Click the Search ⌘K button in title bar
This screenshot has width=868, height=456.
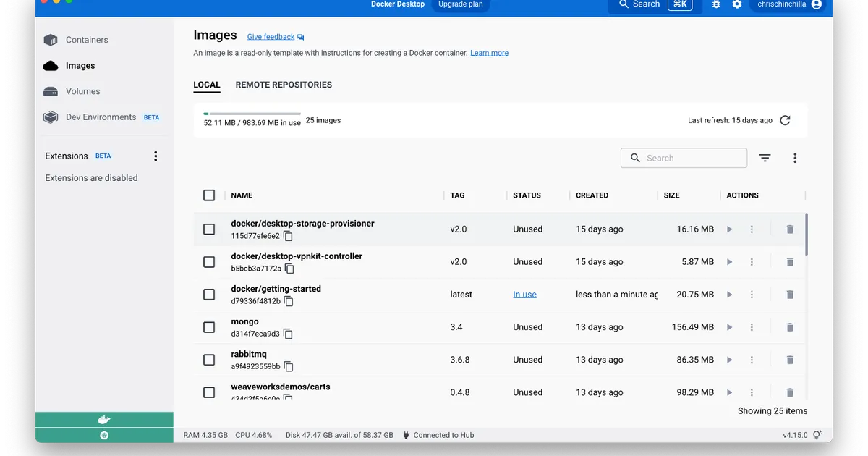(x=655, y=4)
